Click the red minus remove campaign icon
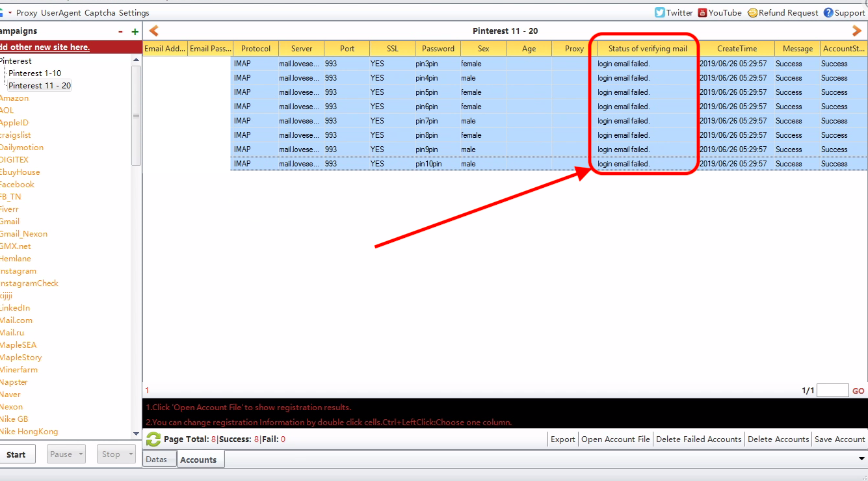The image size is (868, 481). pyautogui.click(x=120, y=32)
